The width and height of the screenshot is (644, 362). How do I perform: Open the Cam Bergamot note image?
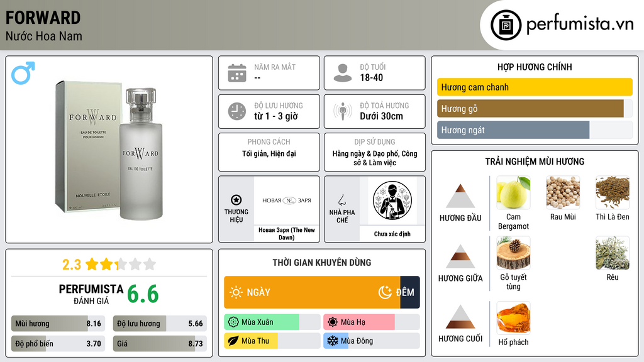click(513, 193)
